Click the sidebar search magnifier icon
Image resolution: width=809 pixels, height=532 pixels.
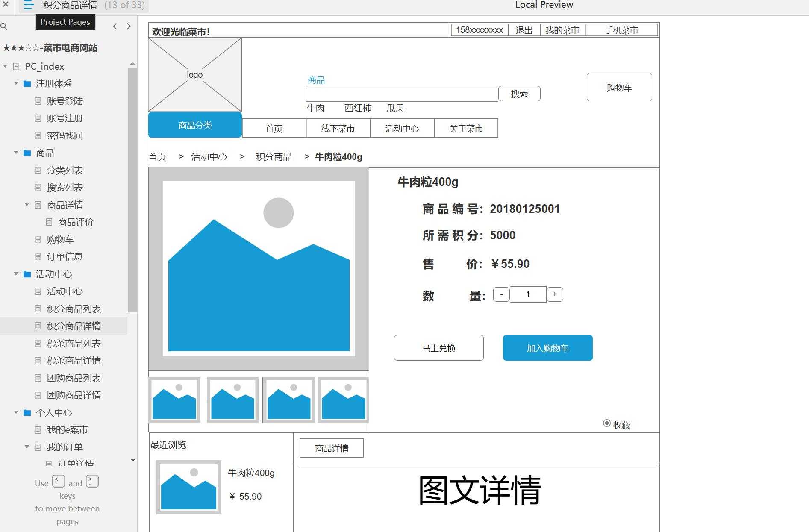point(4,26)
